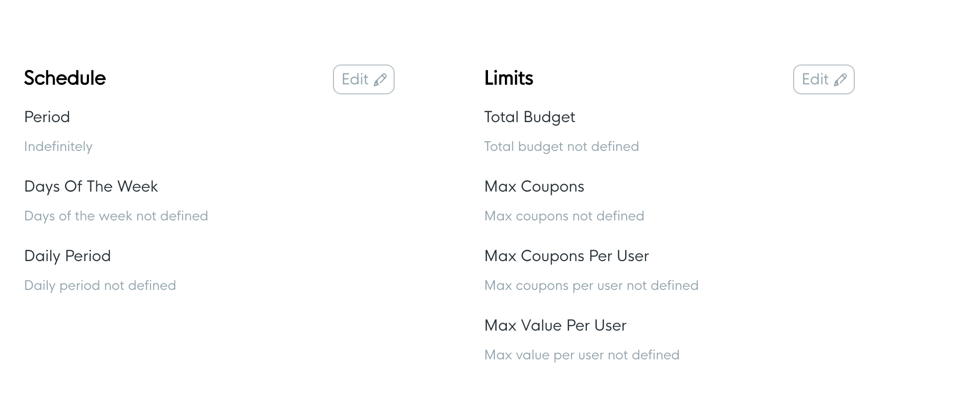The width and height of the screenshot is (980, 409).
Task: Click the 'Indefinitely' period value
Action: pyautogui.click(x=58, y=146)
